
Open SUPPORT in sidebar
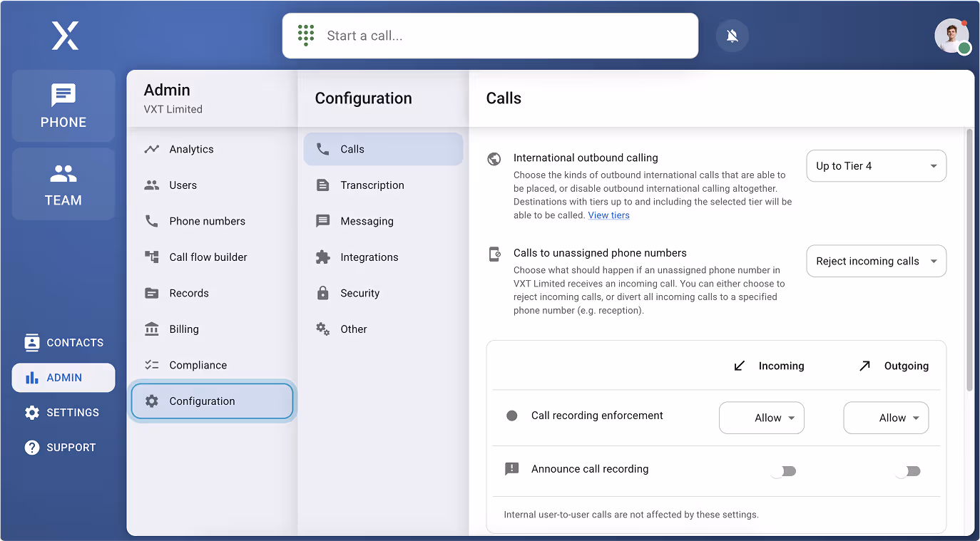[63, 448]
